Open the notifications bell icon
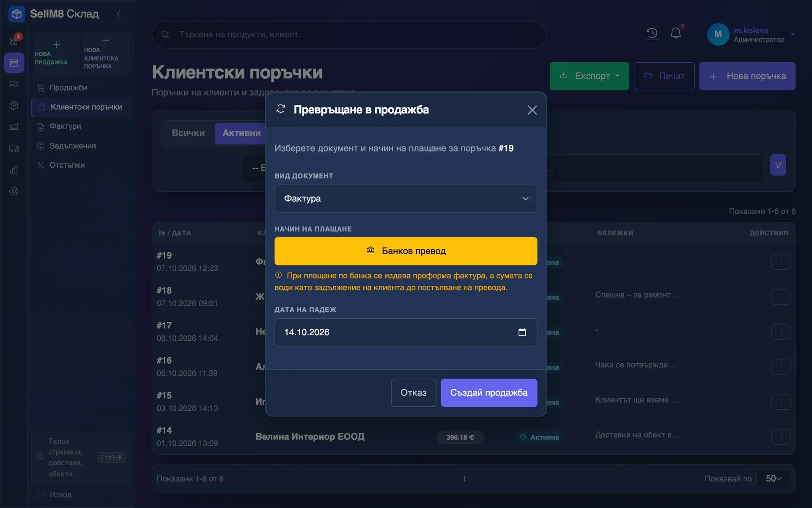The height and width of the screenshot is (508, 812). 676,33
